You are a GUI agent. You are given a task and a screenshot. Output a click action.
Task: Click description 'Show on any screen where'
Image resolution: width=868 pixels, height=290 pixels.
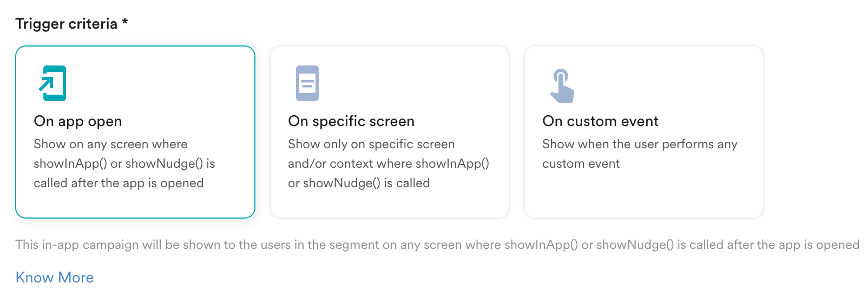(x=110, y=144)
